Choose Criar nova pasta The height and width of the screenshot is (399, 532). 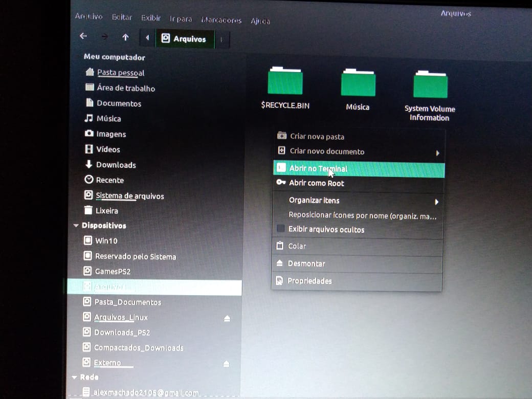pos(359,137)
